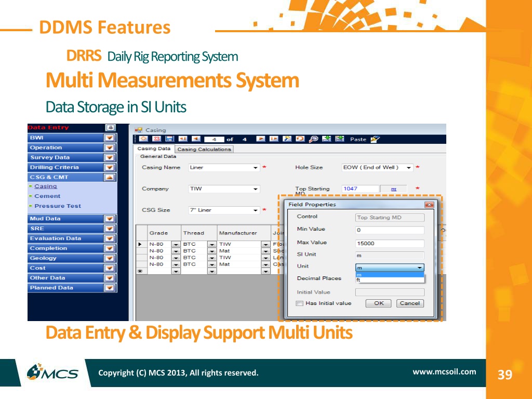Select the new row marked with asterisk
This screenshot has width=532, height=399.
pyautogui.click(x=140, y=271)
